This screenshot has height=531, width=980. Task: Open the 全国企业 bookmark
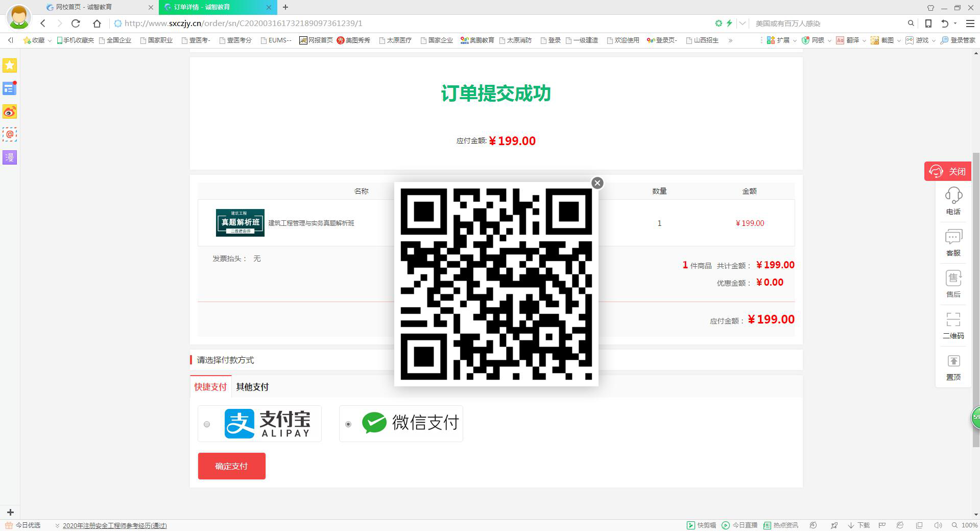click(115, 40)
